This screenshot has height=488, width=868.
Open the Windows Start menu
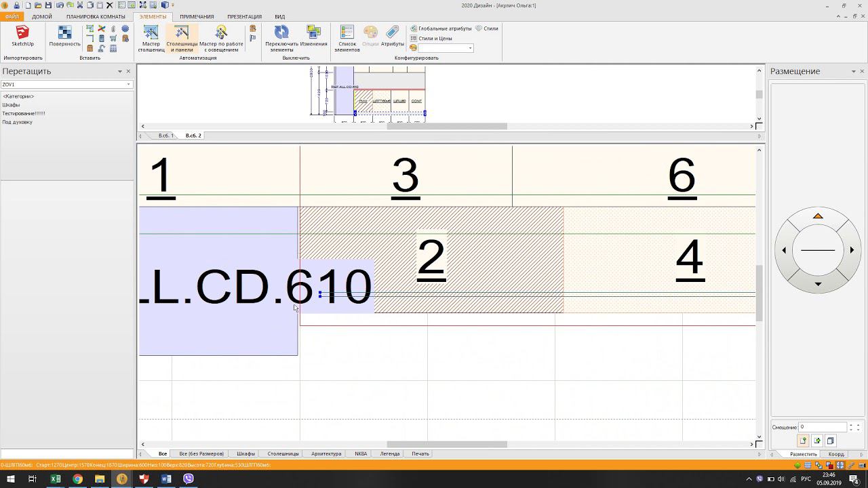click(x=11, y=479)
